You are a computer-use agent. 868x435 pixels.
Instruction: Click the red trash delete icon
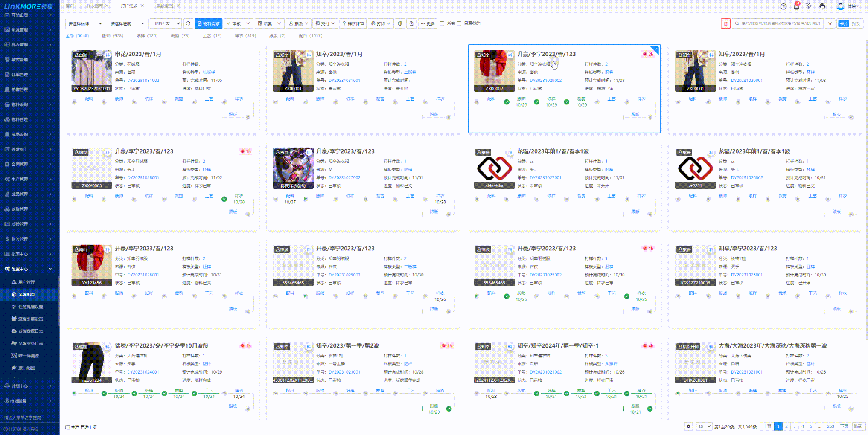point(725,24)
